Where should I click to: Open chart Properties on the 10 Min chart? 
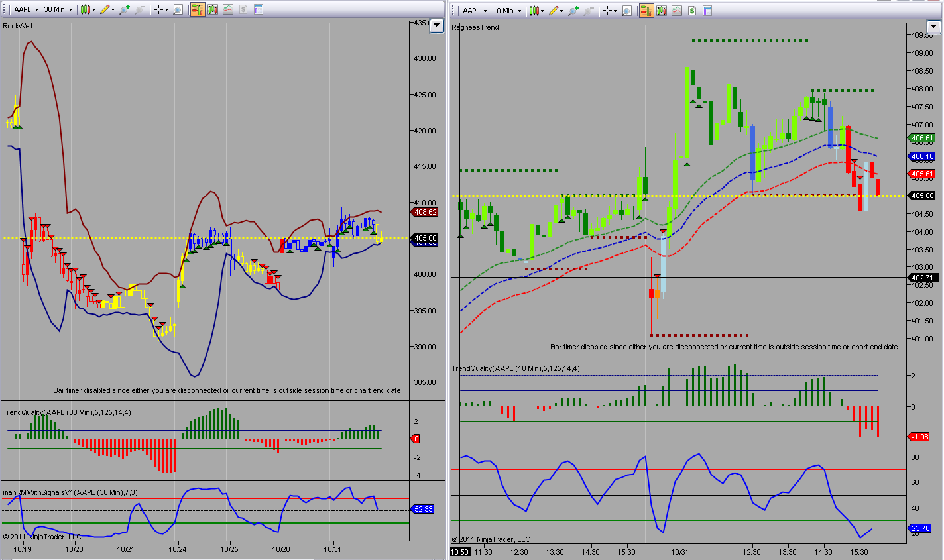point(707,11)
